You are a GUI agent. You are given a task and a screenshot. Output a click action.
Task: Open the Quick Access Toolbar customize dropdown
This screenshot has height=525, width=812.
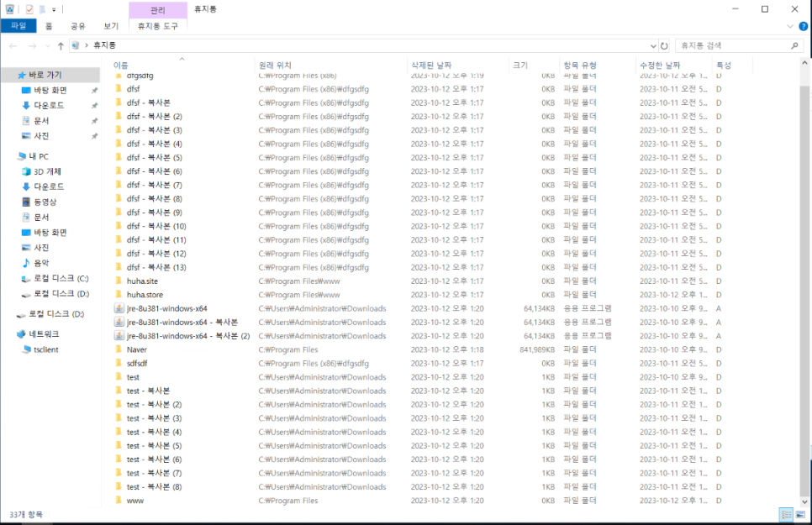point(53,9)
